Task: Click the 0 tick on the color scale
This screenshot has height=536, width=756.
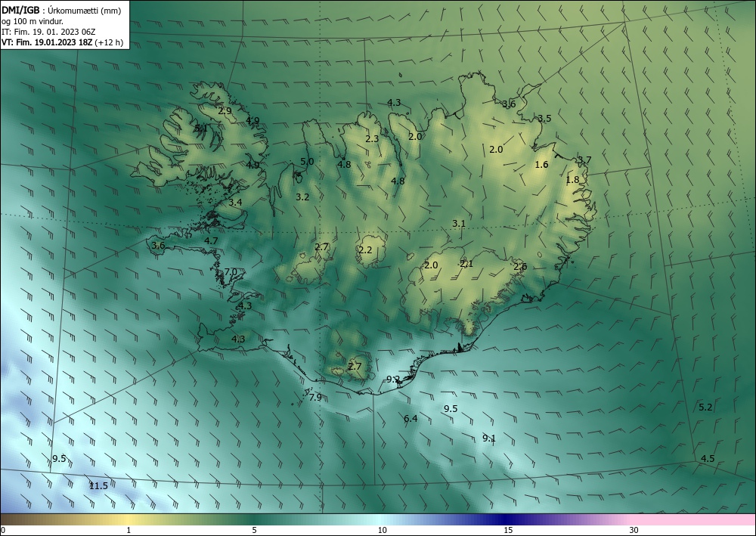Action: (x=3, y=530)
